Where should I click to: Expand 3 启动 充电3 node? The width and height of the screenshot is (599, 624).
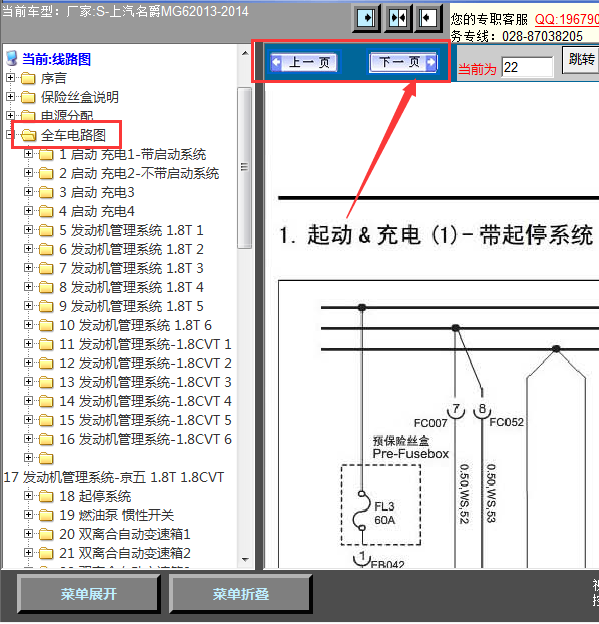(x=28, y=191)
